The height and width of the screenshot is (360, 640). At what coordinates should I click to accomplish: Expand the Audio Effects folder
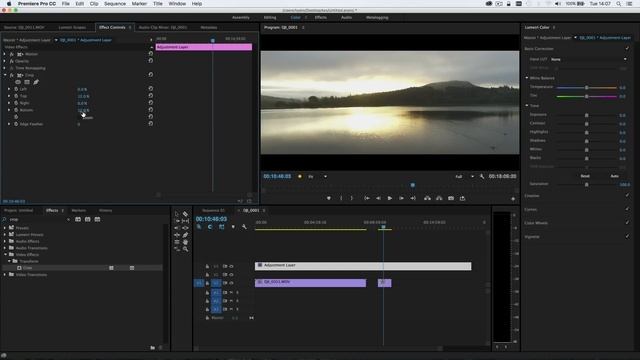pos(5,241)
